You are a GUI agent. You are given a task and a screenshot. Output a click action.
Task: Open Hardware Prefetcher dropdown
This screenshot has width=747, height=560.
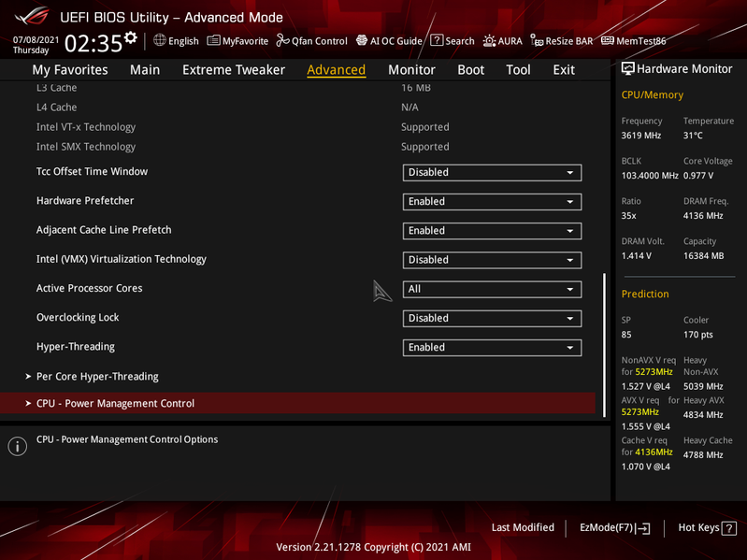pyautogui.click(x=492, y=201)
